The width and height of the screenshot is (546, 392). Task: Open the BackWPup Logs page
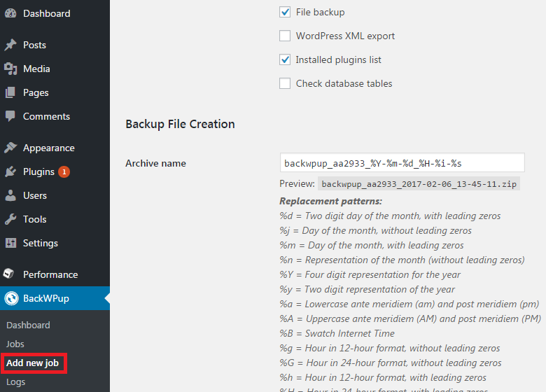[15, 382]
